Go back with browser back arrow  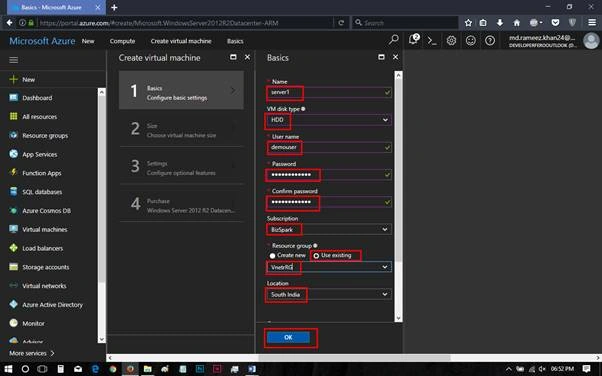(9, 23)
